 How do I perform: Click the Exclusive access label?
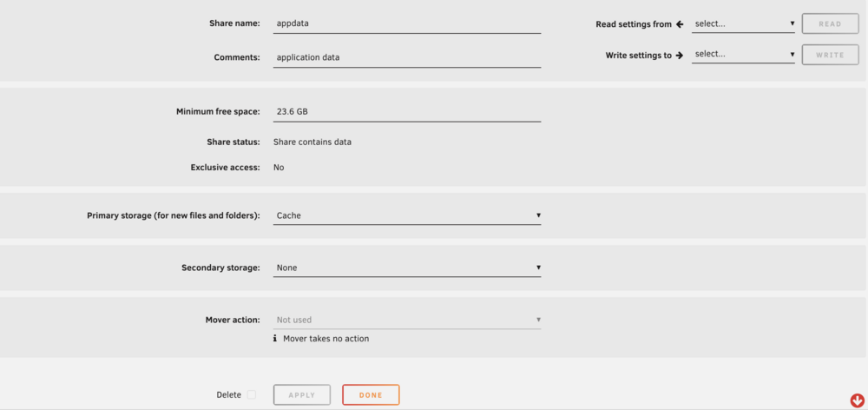coord(226,168)
